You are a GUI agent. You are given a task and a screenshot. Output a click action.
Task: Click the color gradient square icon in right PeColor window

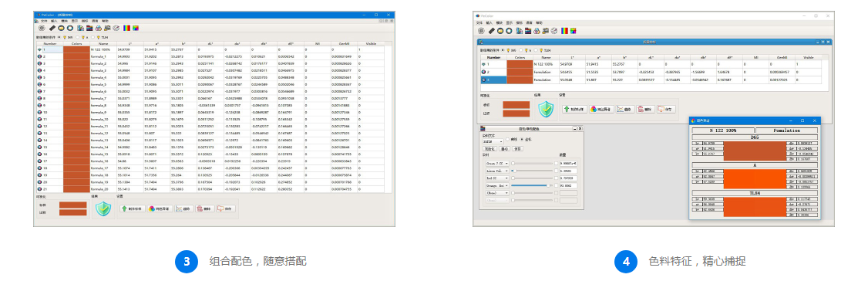573,31
